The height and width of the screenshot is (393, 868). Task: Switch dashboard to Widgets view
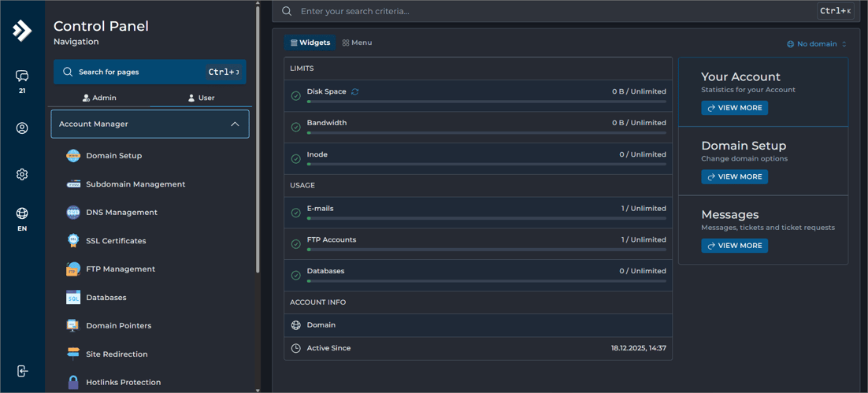pyautogui.click(x=310, y=43)
